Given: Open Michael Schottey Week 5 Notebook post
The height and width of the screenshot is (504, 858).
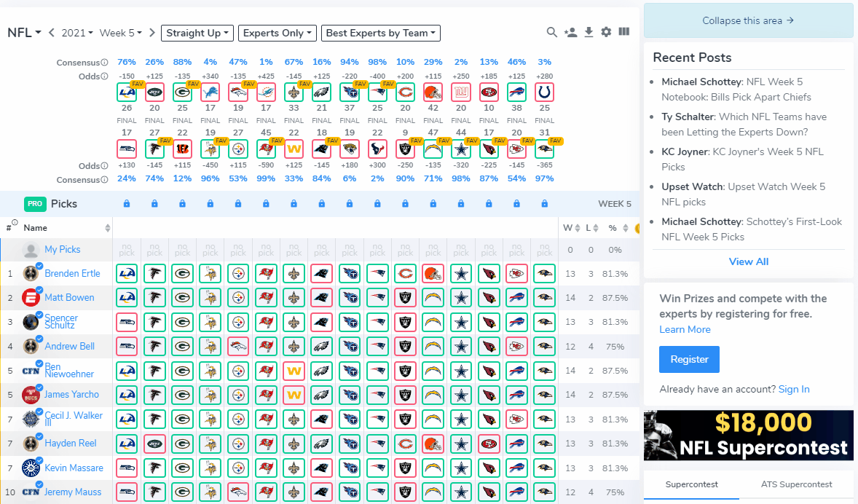Looking at the screenshot, I should pos(736,89).
